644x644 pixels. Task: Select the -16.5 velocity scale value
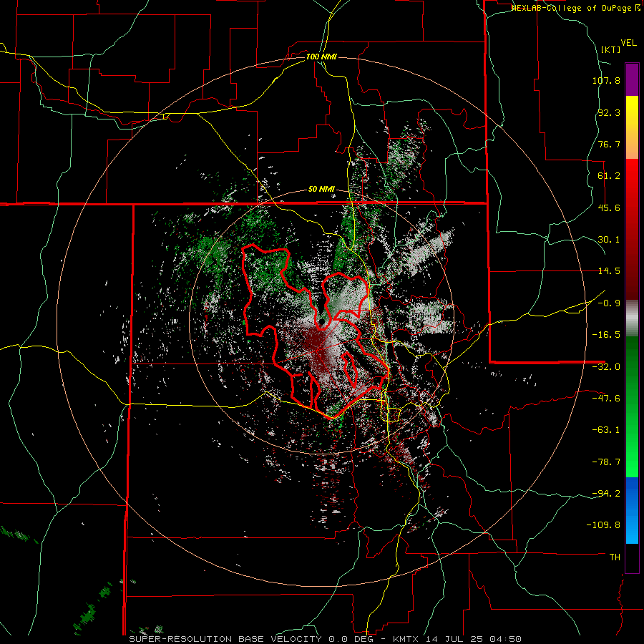[606, 335]
